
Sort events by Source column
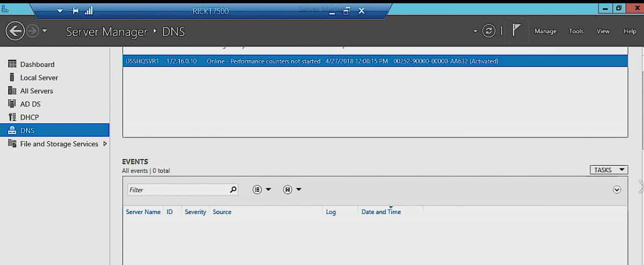(222, 212)
